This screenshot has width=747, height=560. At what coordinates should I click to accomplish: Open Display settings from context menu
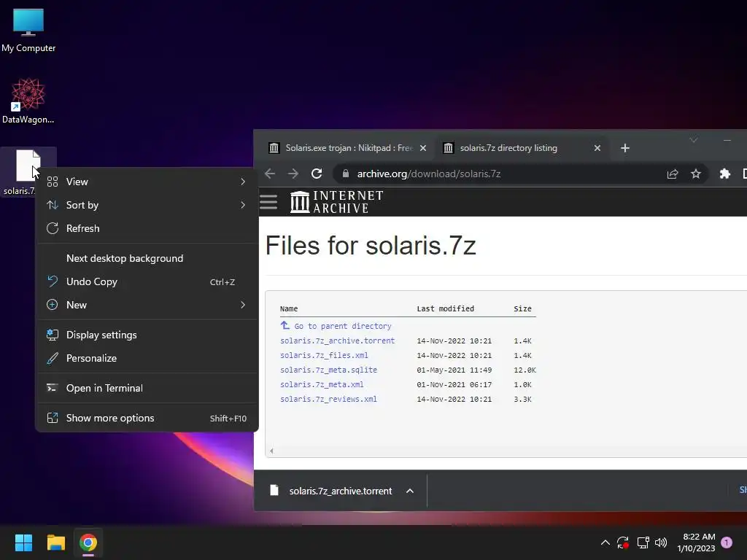(x=147, y=335)
